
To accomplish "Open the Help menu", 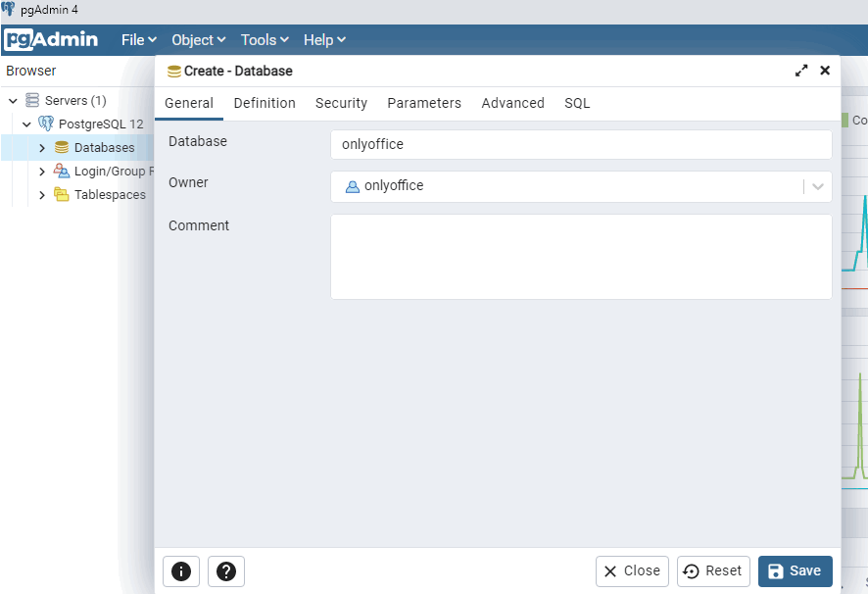I will pos(324,40).
